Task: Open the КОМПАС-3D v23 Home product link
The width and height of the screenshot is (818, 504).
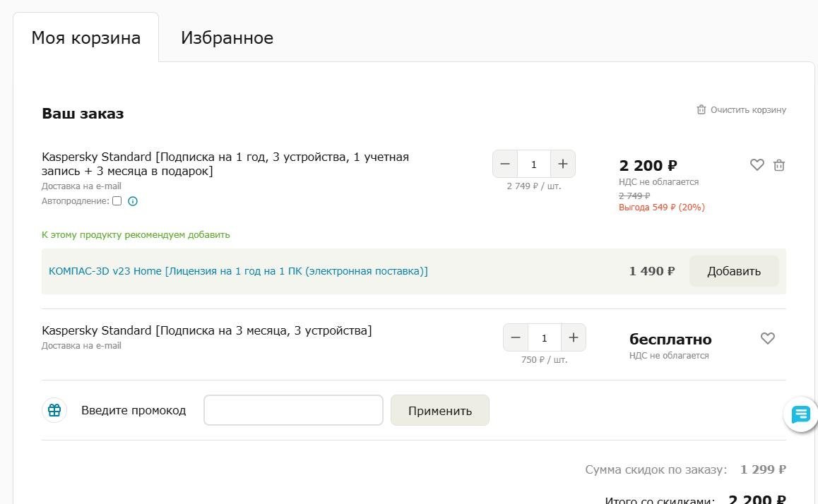Action: pos(238,271)
